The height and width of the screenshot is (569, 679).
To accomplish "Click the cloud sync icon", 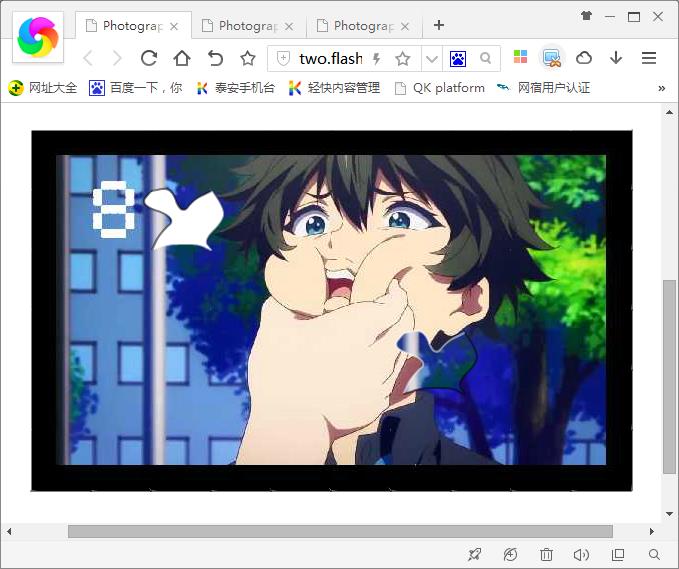I will [584, 58].
